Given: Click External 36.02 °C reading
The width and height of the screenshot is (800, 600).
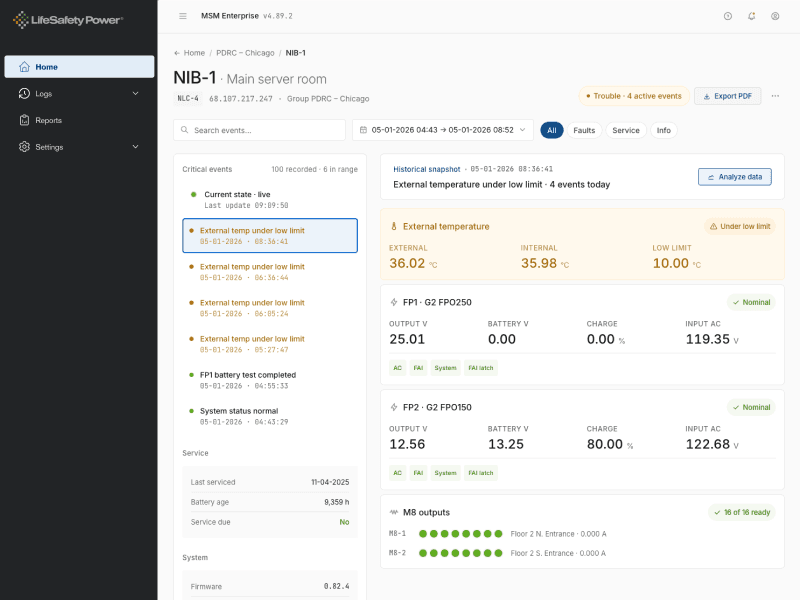Looking at the screenshot, I should pyautogui.click(x=413, y=263).
